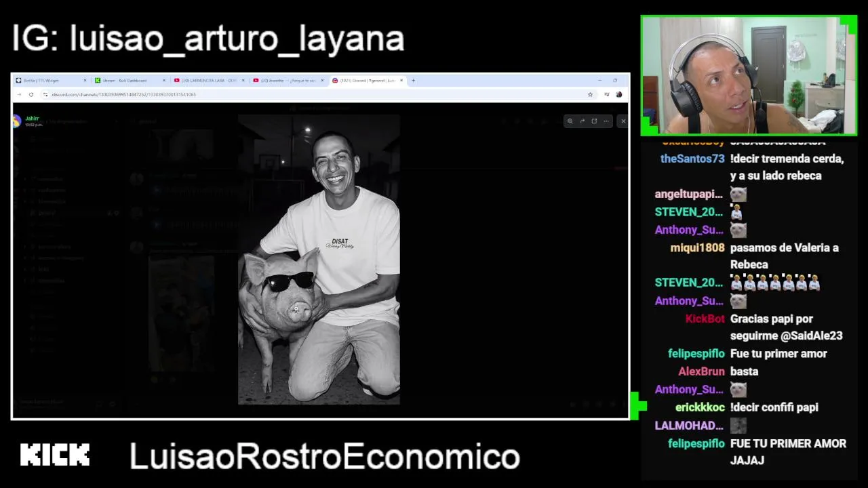Maximize the browser window
The image size is (868, 488).
point(615,81)
